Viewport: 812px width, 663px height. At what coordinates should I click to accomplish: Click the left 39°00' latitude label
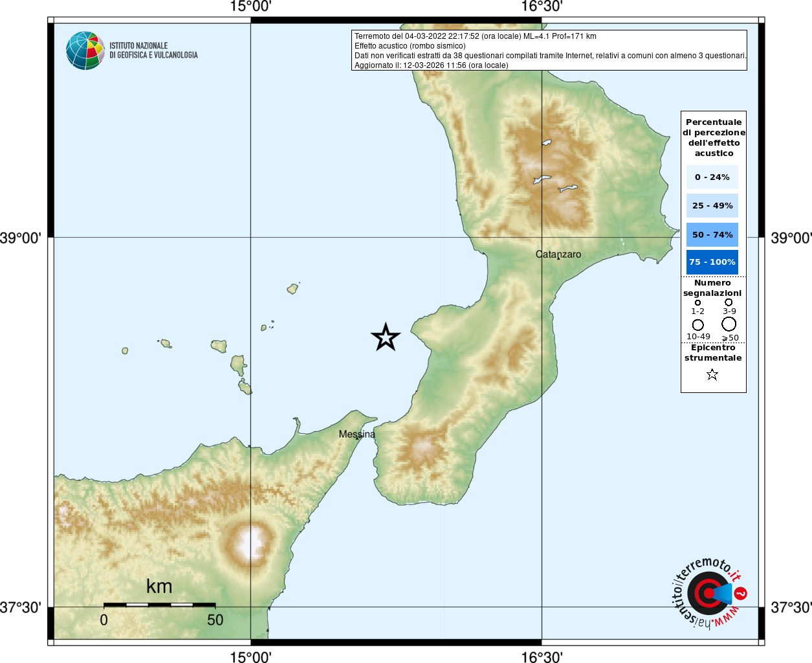[21, 238]
